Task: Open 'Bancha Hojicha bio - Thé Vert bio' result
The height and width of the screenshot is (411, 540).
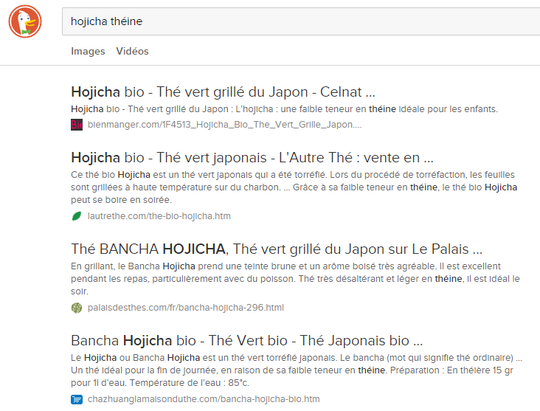Action: coord(247,341)
